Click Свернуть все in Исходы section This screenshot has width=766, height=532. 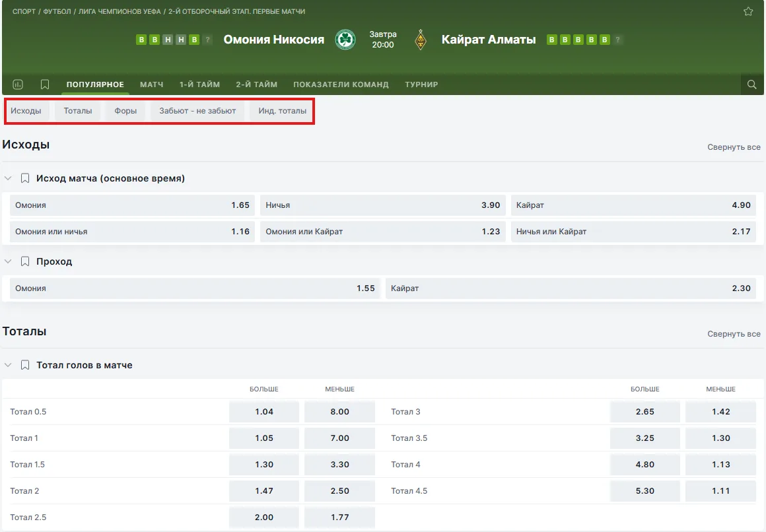[x=734, y=147]
